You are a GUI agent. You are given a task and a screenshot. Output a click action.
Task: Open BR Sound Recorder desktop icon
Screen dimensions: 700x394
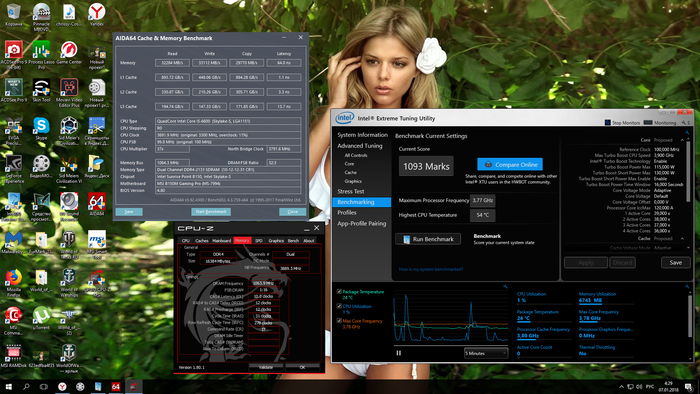click(69, 207)
